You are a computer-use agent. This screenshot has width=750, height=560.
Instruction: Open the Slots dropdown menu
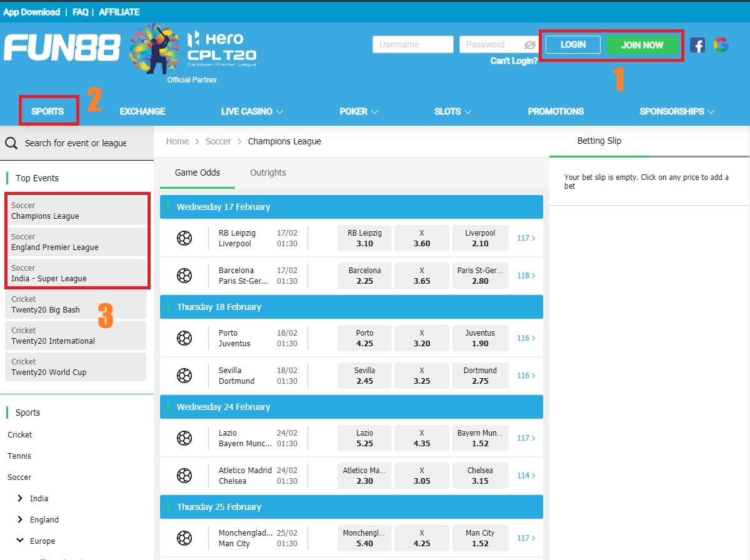(452, 111)
